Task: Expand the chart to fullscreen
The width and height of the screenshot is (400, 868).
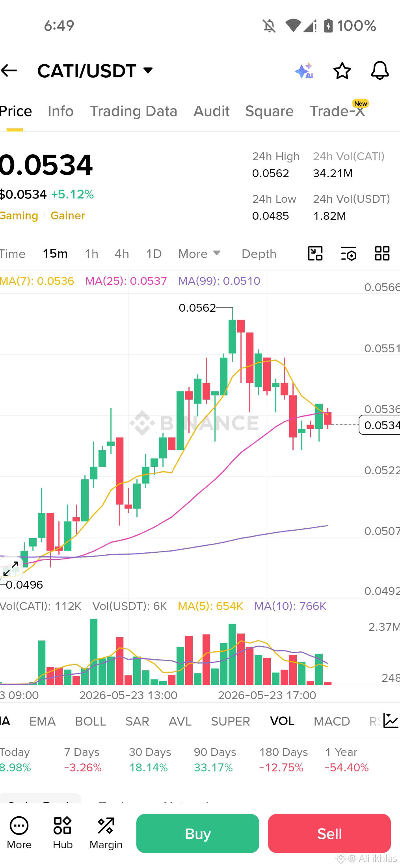Action: [11, 569]
